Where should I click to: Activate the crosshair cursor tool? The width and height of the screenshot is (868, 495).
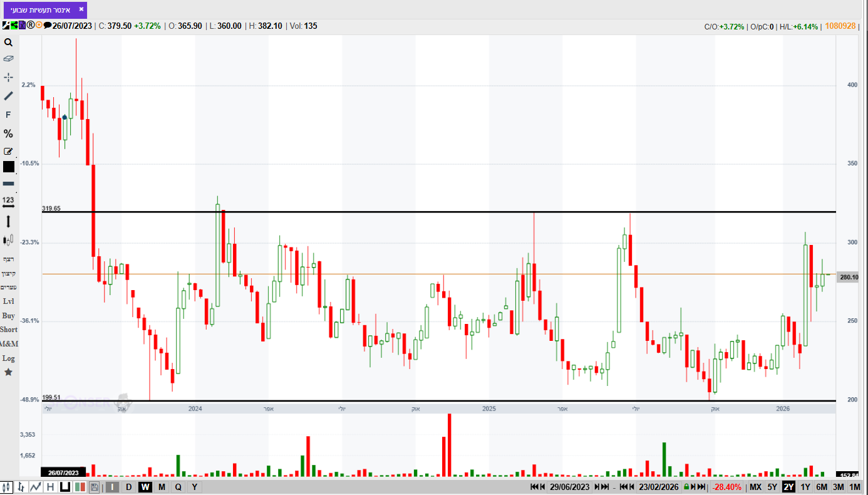(x=8, y=77)
